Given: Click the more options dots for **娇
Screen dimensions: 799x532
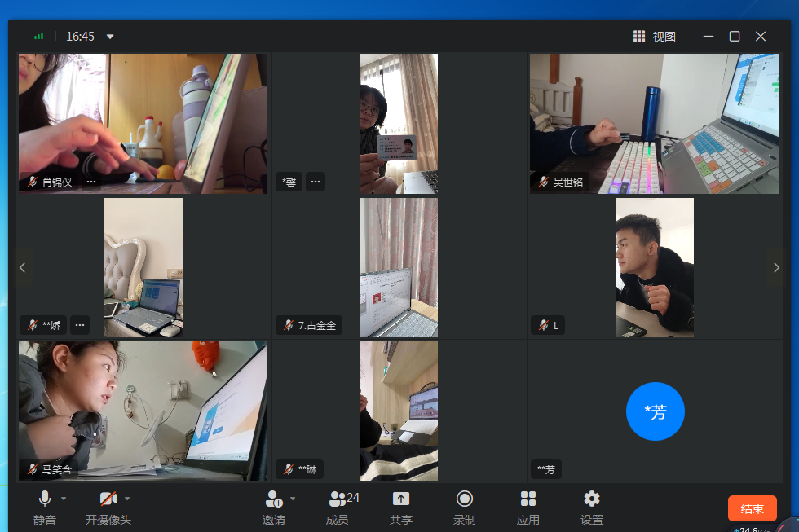Looking at the screenshot, I should 80,325.
